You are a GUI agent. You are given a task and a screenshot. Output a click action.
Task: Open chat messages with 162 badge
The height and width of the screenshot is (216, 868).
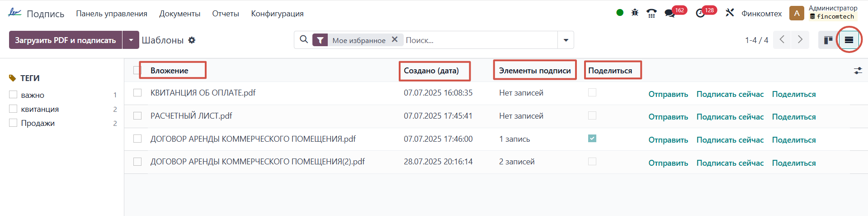(670, 13)
